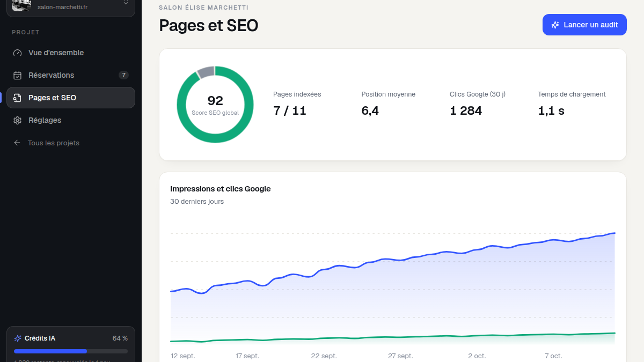Launch an audit with Lancer un audit
Viewport: 644px width, 362px height.
click(584, 25)
